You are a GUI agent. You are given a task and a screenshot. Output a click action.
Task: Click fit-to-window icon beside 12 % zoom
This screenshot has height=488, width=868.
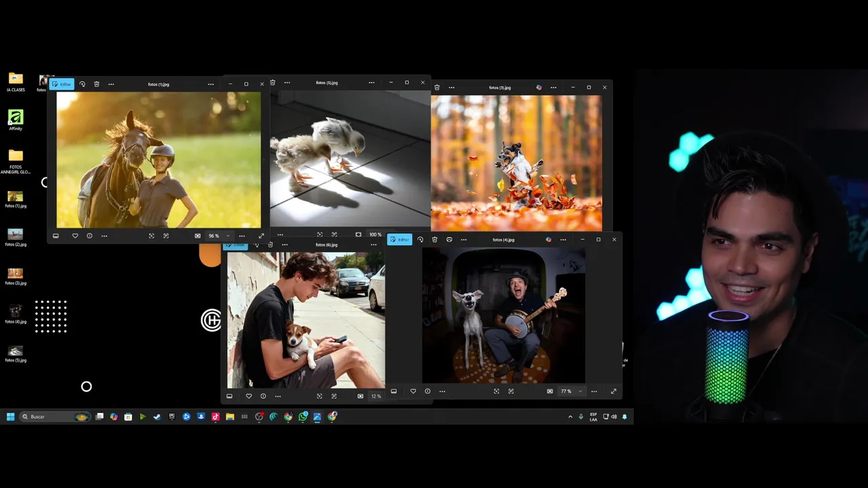click(x=360, y=396)
